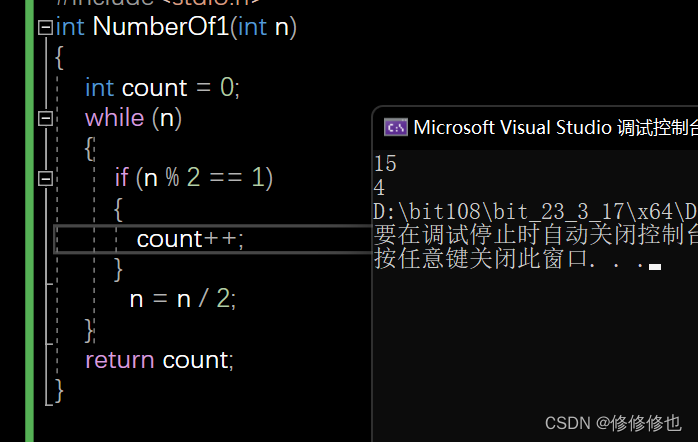Collapse the while (n) loop block
Screen dimensions: 698x442
(x=44, y=118)
